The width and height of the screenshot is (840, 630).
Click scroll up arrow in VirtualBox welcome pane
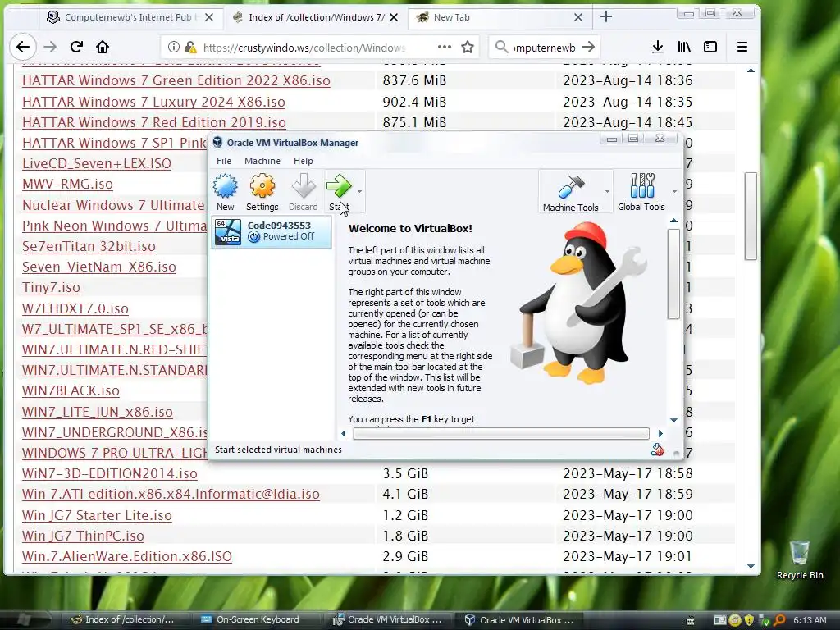pyautogui.click(x=673, y=221)
